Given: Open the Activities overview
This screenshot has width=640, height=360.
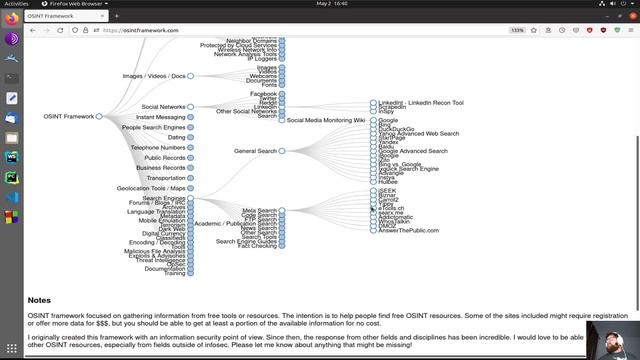Looking at the screenshot, I should click(x=16, y=4).
